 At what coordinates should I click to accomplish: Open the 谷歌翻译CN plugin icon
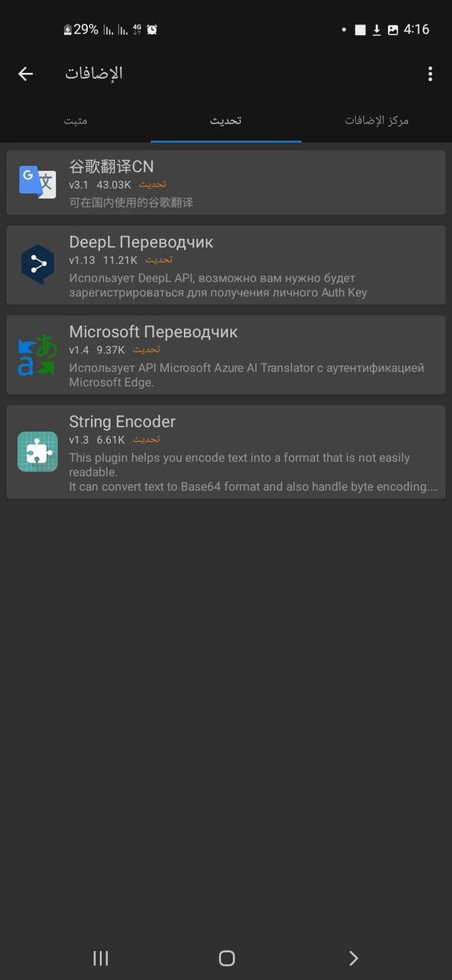(36, 182)
